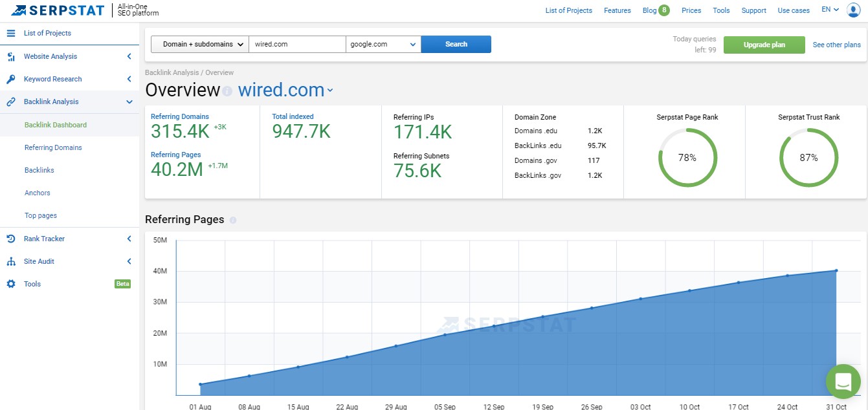
Task: Click the Backlink Analysis breadcrumb
Action: click(172, 72)
